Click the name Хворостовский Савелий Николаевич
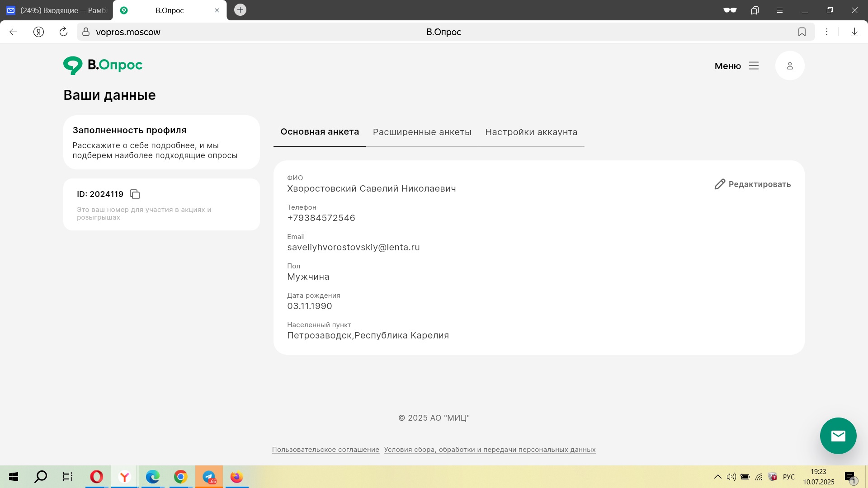This screenshot has height=488, width=868. 372,189
